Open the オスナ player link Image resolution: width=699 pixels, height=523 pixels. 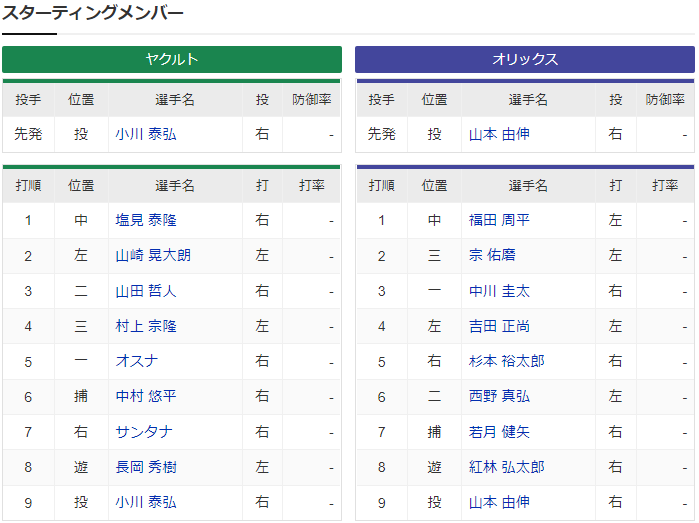[x=137, y=361]
